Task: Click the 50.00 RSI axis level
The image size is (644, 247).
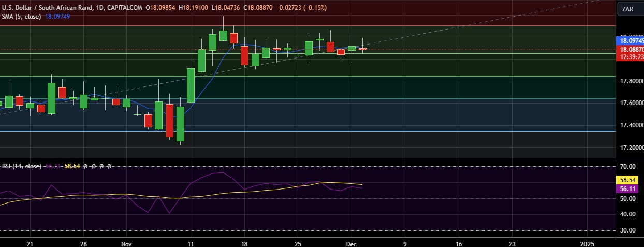Action: click(627, 198)
